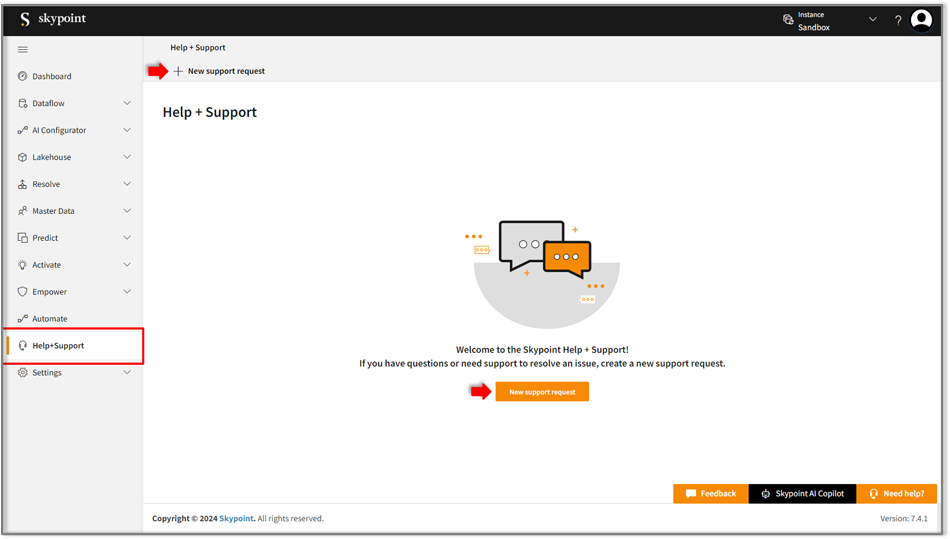Click the Instance database icon in header
The width and height of the screenshot is (950, 539).
pyautogui.click(x=787, y=20)
